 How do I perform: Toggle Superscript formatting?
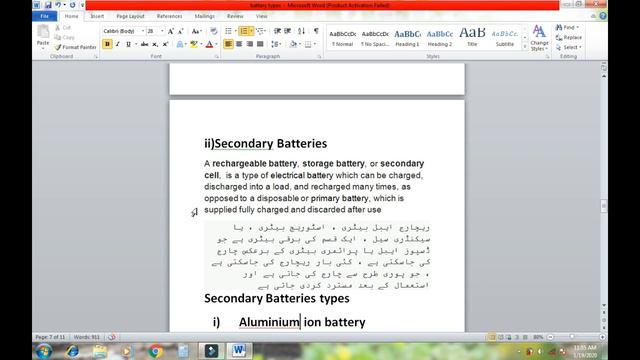click(x=165, y=44)
